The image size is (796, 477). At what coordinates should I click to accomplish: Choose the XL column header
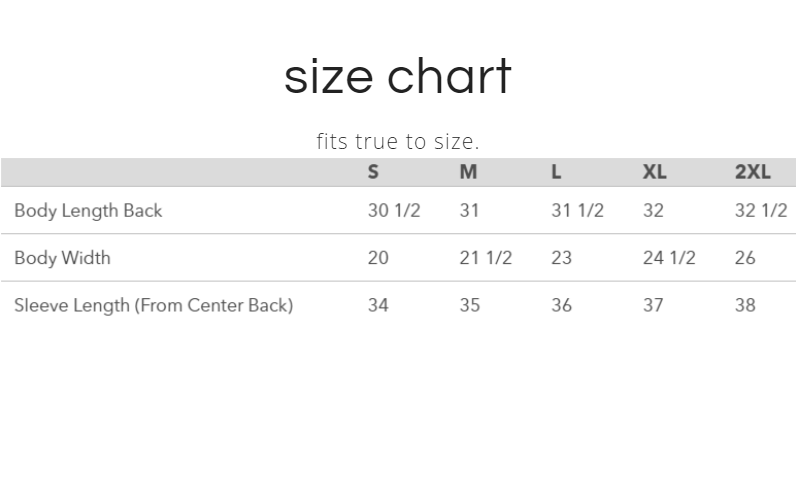pos(654,172)
